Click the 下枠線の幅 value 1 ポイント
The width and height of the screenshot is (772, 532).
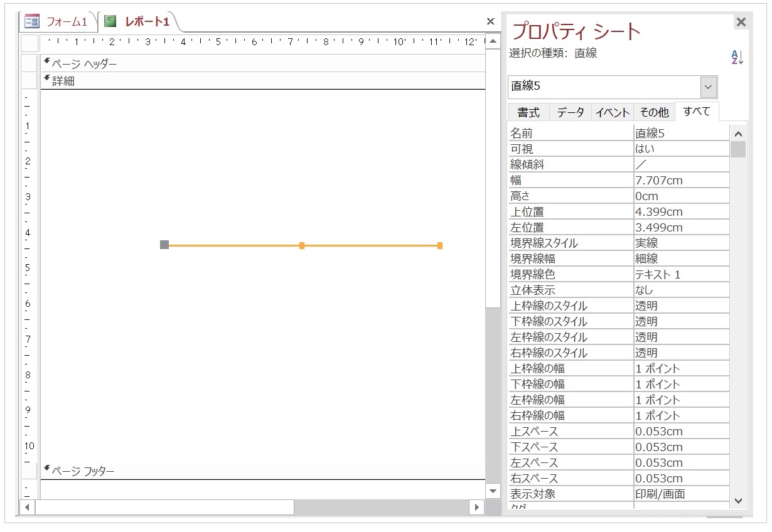coord(682,384)
